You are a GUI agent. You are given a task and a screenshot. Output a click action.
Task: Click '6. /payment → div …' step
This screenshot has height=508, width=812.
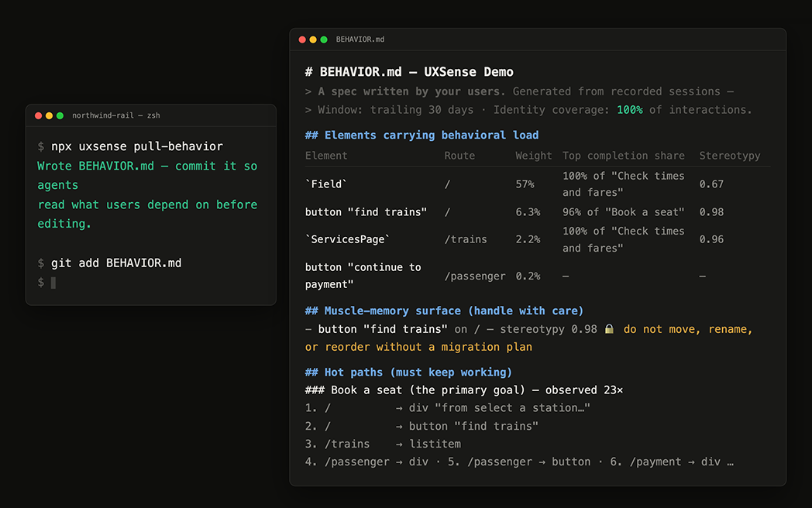click(x=672, y=462)
